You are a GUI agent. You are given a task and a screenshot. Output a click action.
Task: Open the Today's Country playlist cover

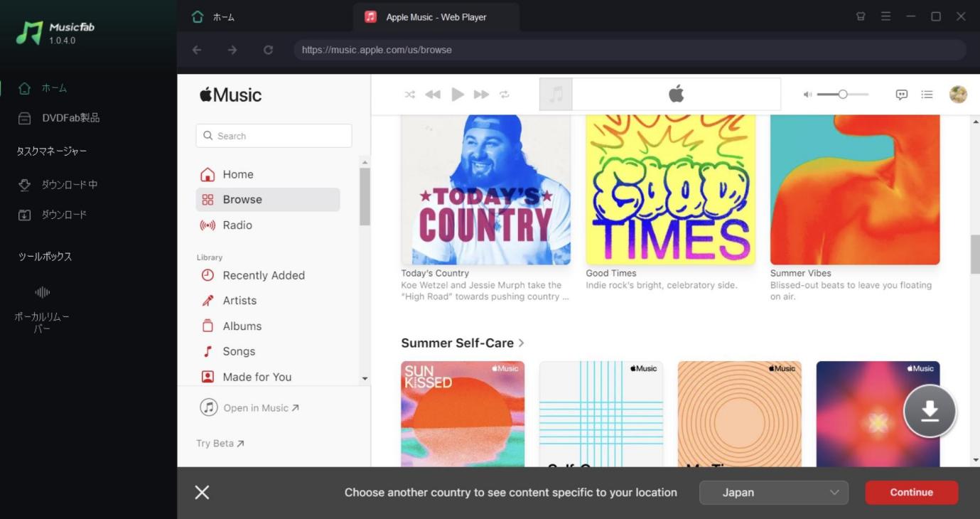pyautogui.click(x=485, y=190)
